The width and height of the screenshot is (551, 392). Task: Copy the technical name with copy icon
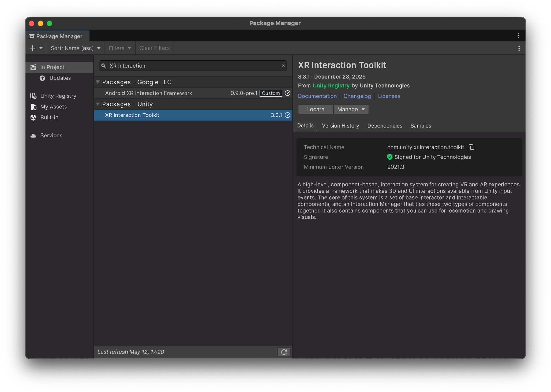click(471, 147)
